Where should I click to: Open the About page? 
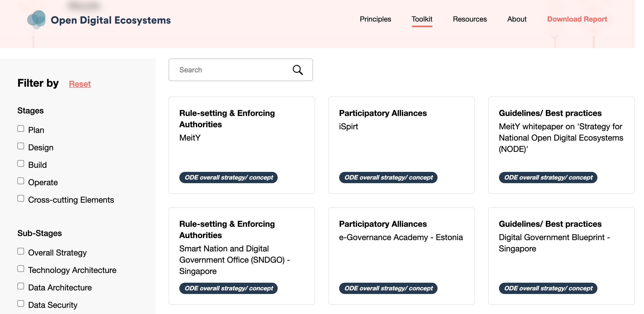pos(517,19)
